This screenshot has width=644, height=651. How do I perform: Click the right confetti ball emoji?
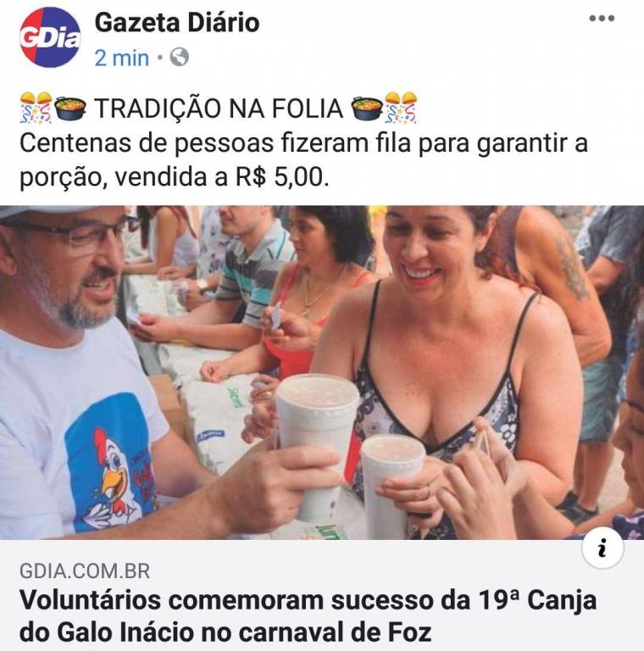(x=401, y=108)
